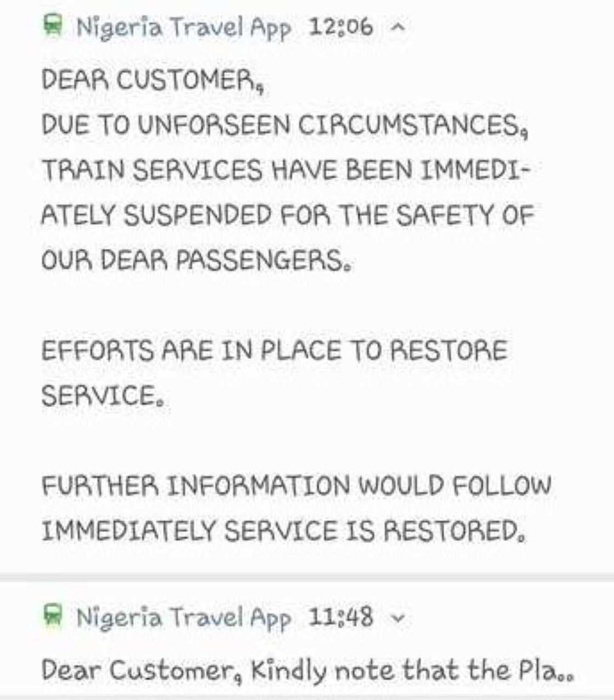The width and height of the screenshot is (614, 700).
Task: Tap the Nigeria Travel App title at 11:48
Action: [183, 617]
